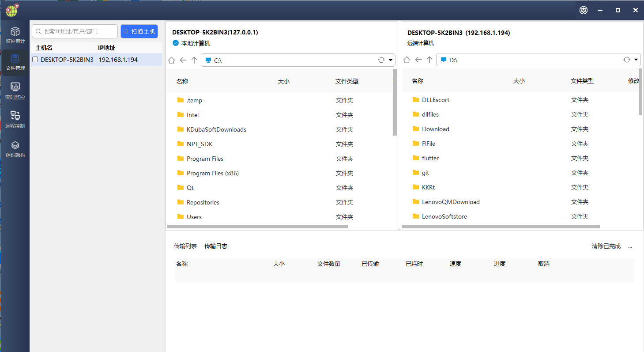
Task: Select the KKRt folder
Action: tap(428, 187)
